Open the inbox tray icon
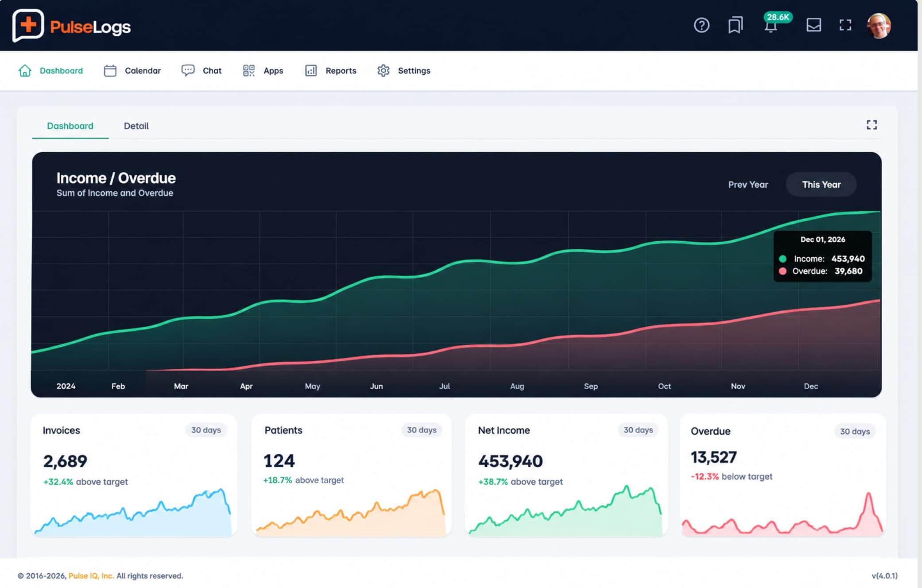The image size is (922, 588). (x=814, y=25)
